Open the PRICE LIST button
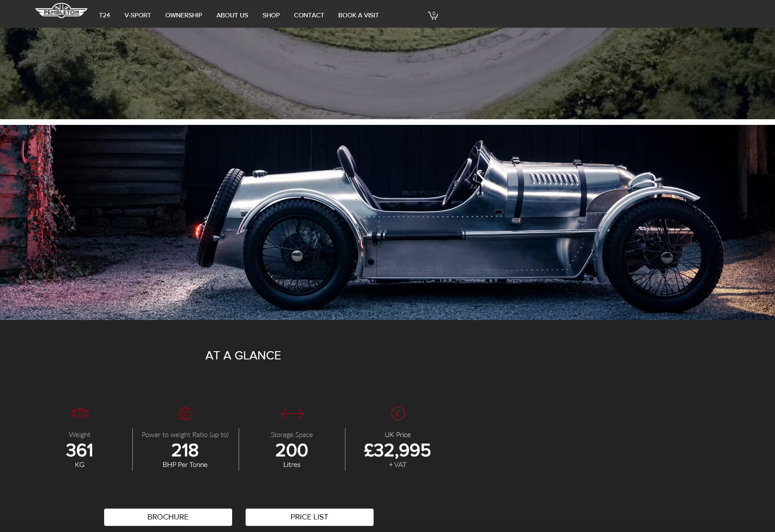 (x=309, y=517)
